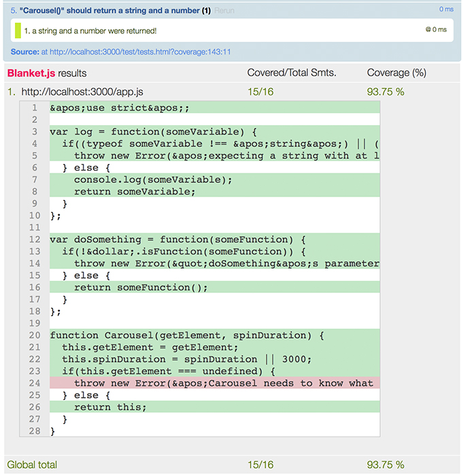The width and height of the screenshot is (476, 476).
Task: Click the 'use strict' code line
Action: 120,107
